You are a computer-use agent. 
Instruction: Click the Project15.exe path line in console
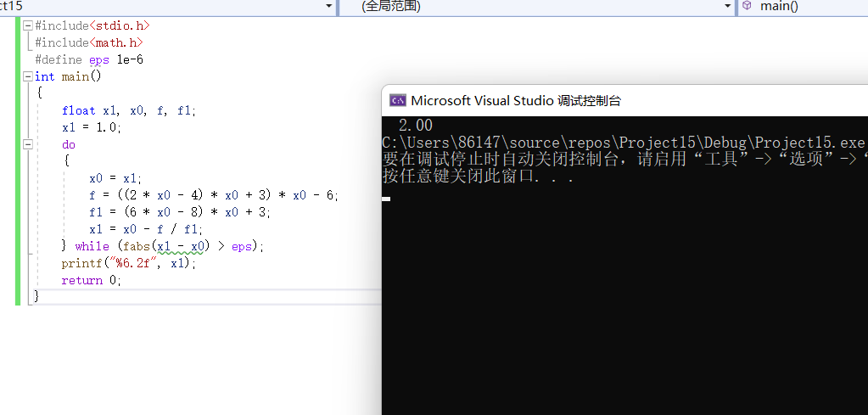(x=624, y=143)
